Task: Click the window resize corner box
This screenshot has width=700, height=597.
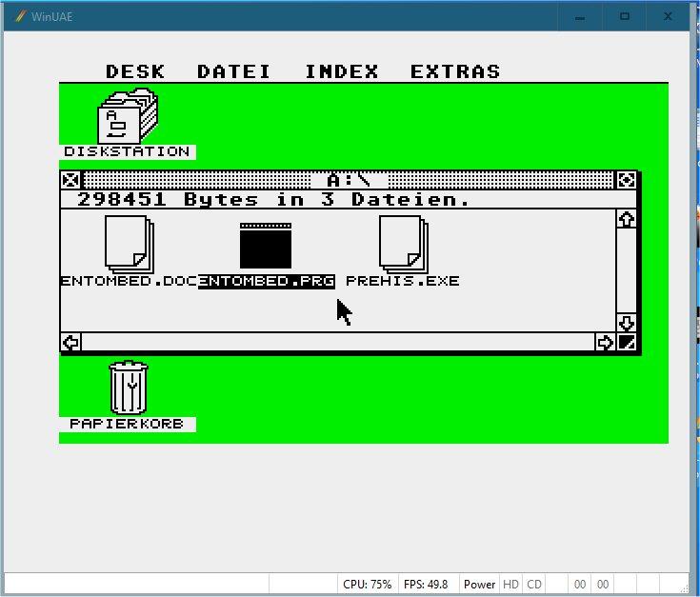Action: [626, 342]
